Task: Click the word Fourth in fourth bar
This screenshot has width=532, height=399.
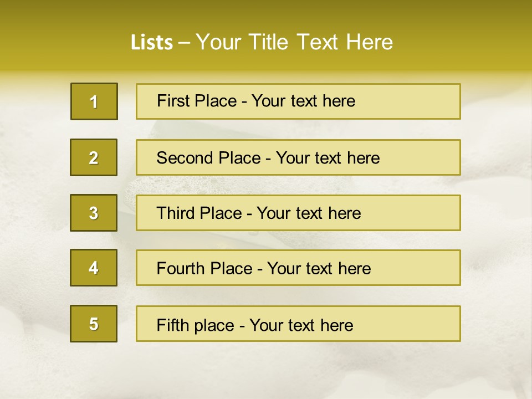Action: click(181, 268)
